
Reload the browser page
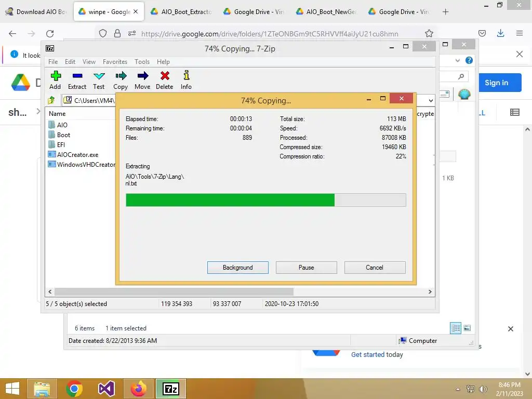coord(50,34)
